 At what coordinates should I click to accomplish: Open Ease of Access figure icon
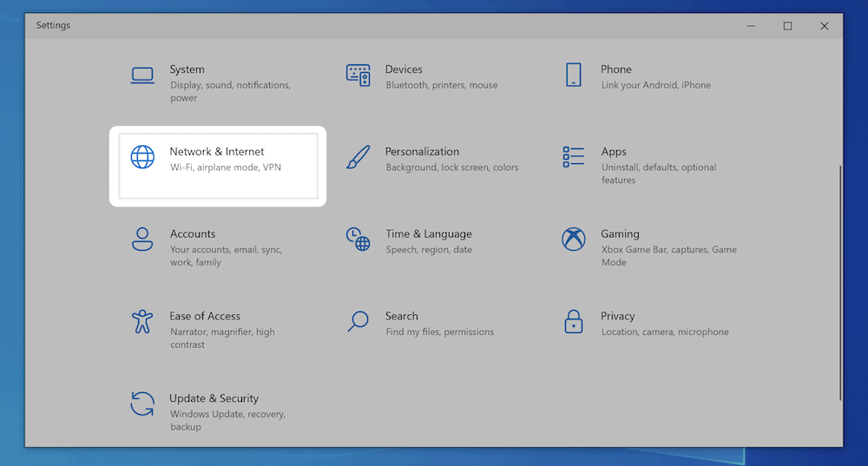pyautogui.click(x=142, y=322)
